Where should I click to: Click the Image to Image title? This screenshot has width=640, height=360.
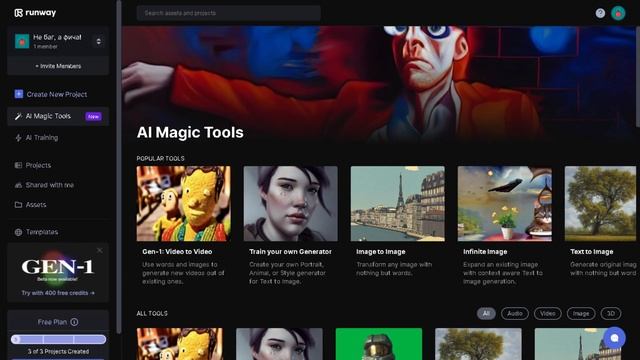pyautogui.click(x=381, y=252)
